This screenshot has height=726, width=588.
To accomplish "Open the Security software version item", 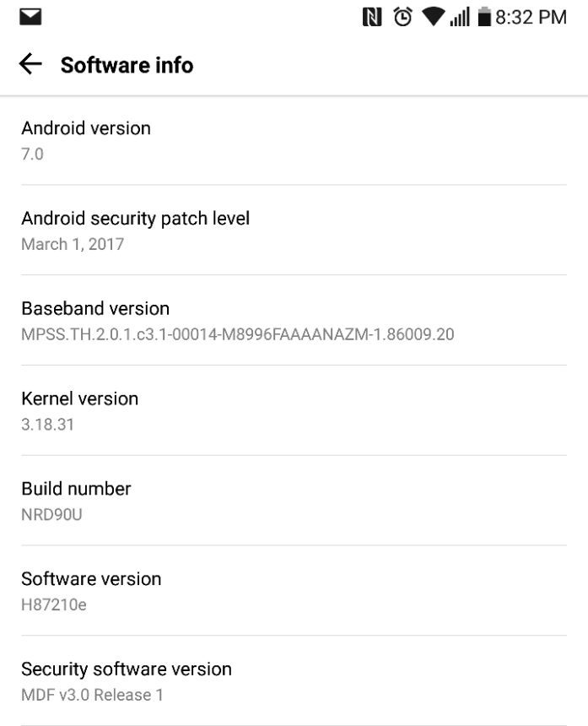I will pos(294,680).
